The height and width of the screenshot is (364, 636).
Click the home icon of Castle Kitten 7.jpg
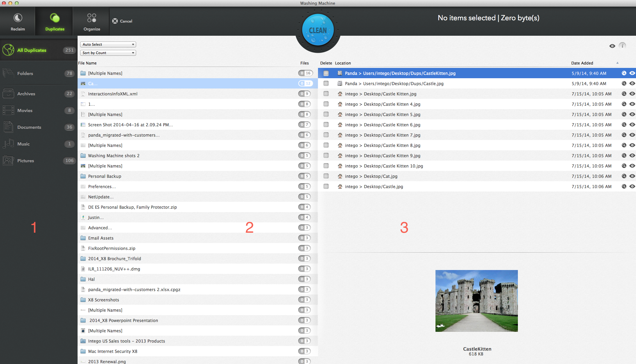[340, 135]
